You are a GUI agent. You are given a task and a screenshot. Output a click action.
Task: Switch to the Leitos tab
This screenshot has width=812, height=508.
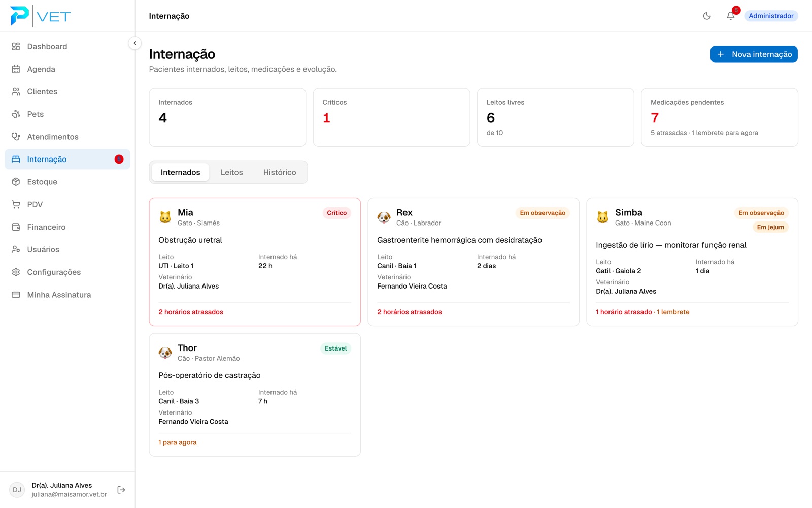[x=231, y=172]
